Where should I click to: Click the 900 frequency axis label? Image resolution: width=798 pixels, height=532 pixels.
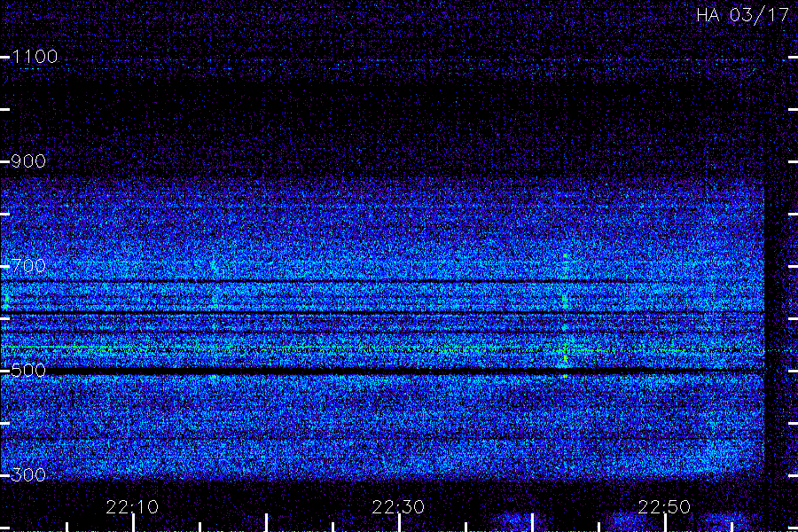tap(28, 161)
